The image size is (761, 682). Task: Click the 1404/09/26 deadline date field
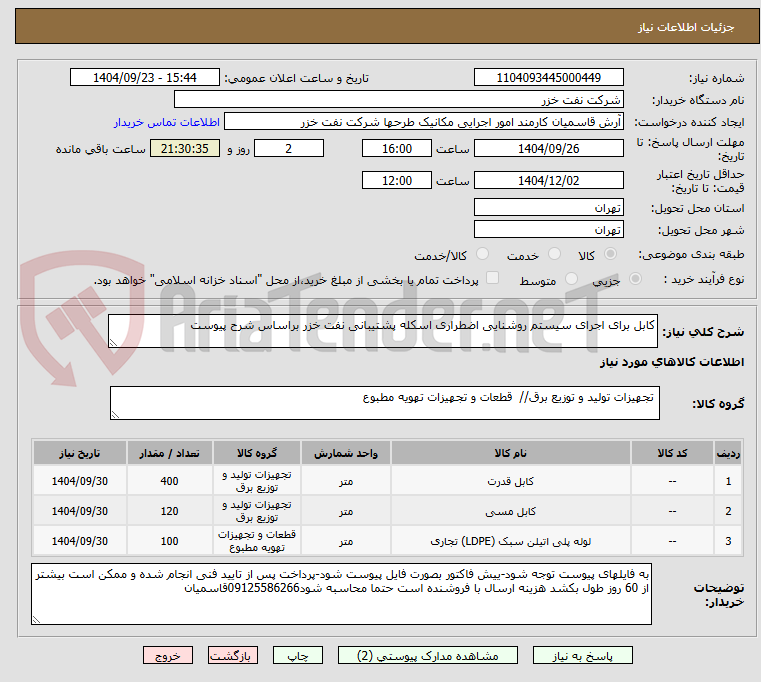click(548, 148)
